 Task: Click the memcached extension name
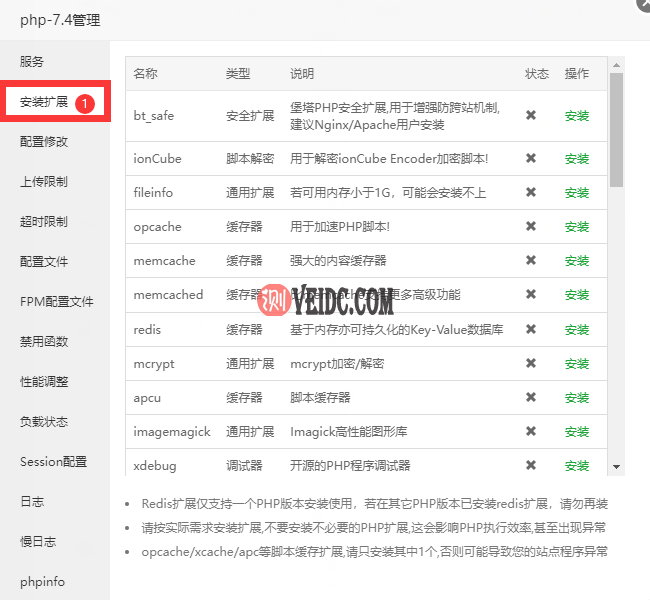pos(168,294)
